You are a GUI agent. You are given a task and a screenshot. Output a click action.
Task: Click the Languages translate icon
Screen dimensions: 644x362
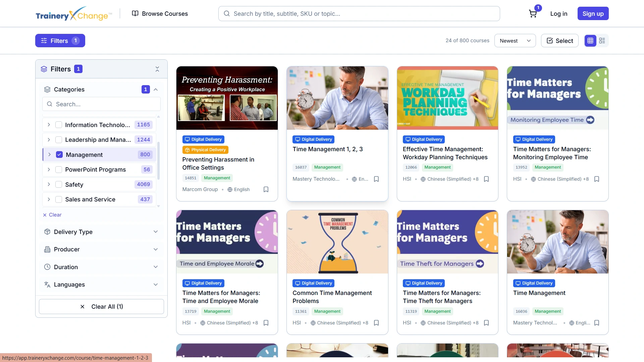coord(47,285)
